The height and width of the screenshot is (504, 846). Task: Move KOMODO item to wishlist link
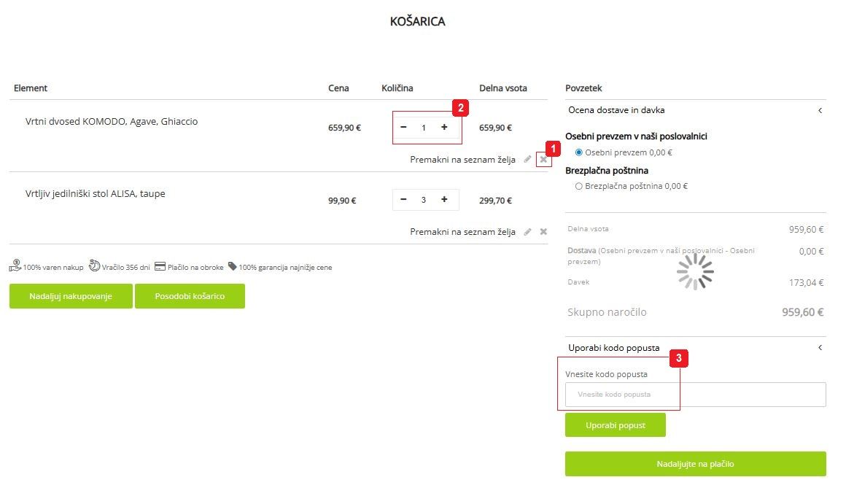coord(463,159)
